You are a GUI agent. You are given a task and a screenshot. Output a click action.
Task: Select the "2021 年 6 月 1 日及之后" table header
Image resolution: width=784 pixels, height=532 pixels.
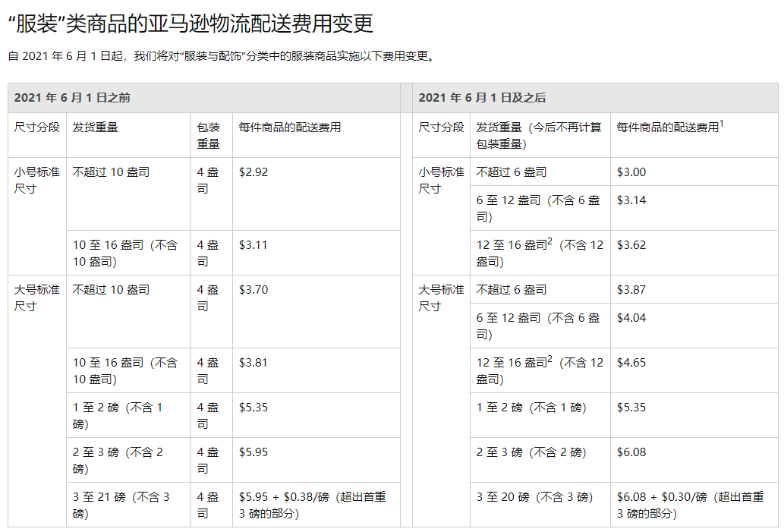490,96
